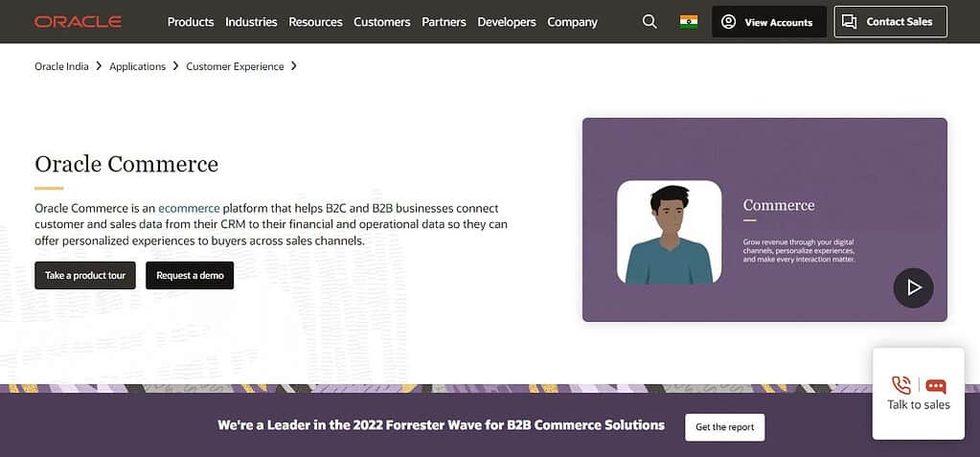980x457 pixels.
Task: Go to Customer Experience breadcrumb
Action: click(x=235, y=66)
